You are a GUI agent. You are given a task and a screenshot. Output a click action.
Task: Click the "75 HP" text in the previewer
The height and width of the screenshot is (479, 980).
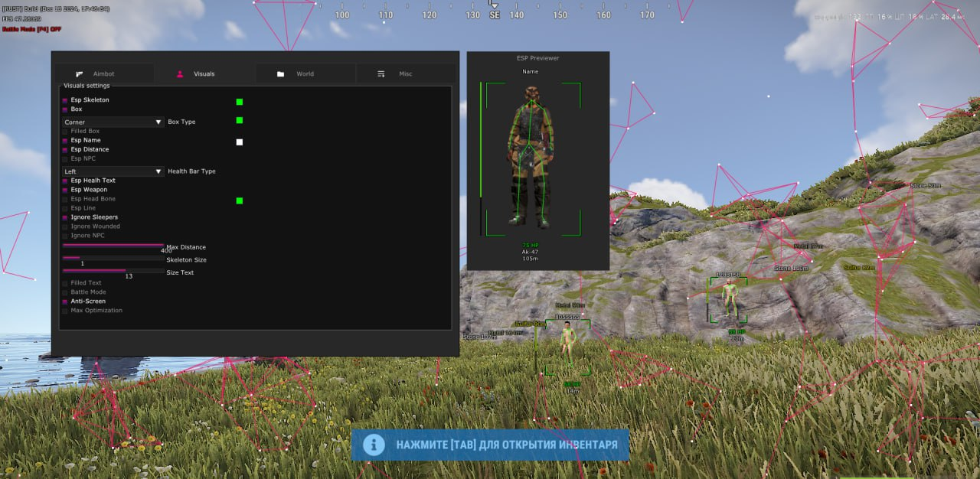531,245
